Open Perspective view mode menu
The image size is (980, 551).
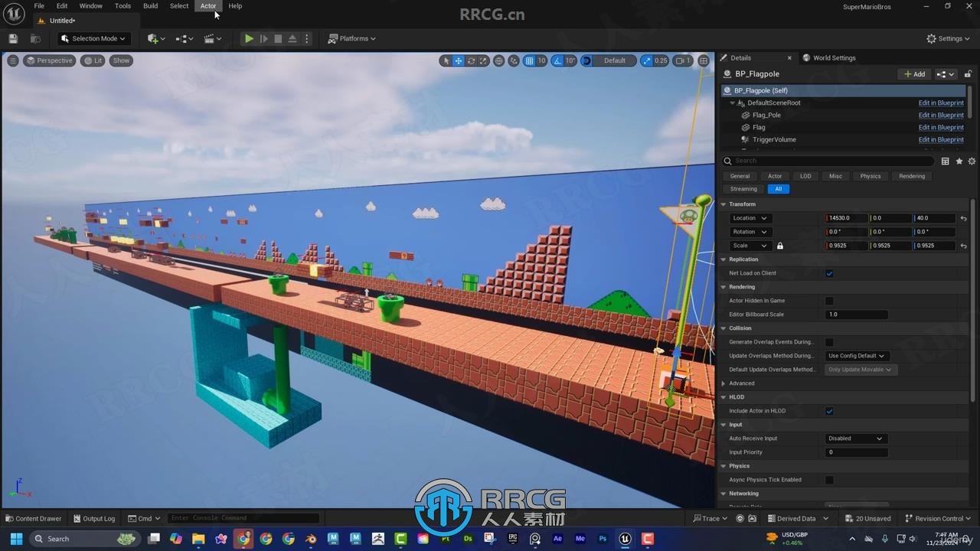(50, 60)
